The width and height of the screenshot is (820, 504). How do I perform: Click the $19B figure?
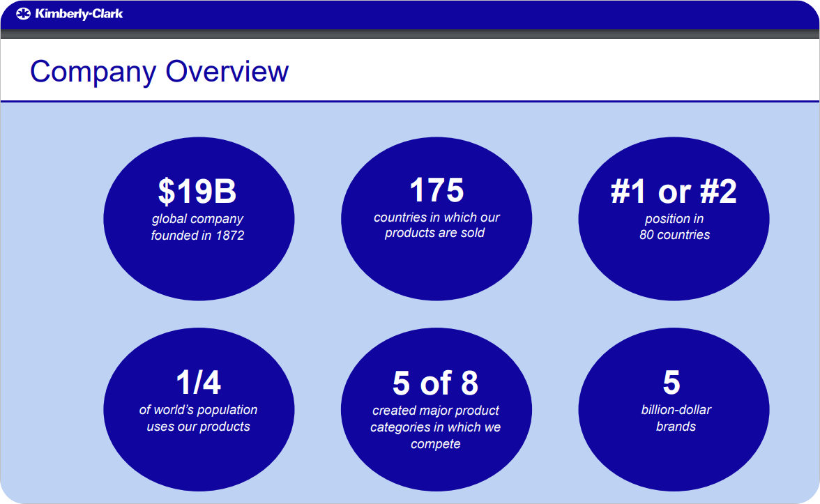point(197,191)
